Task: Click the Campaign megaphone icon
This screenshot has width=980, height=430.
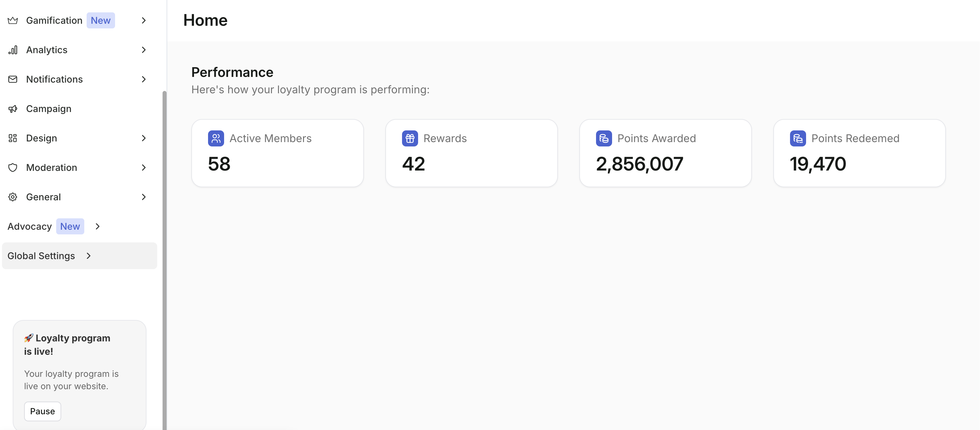Action: point(13,109)
